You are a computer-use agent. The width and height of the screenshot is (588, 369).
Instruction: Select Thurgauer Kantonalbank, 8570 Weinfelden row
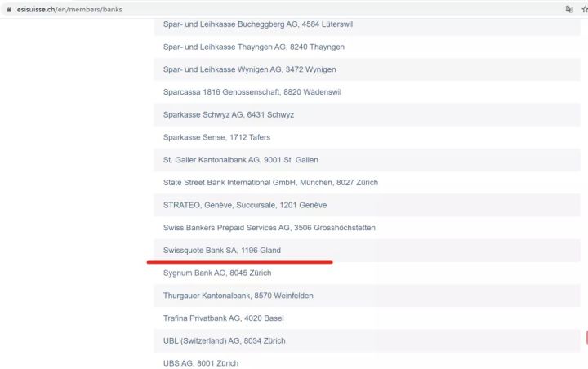coord(367,296)
